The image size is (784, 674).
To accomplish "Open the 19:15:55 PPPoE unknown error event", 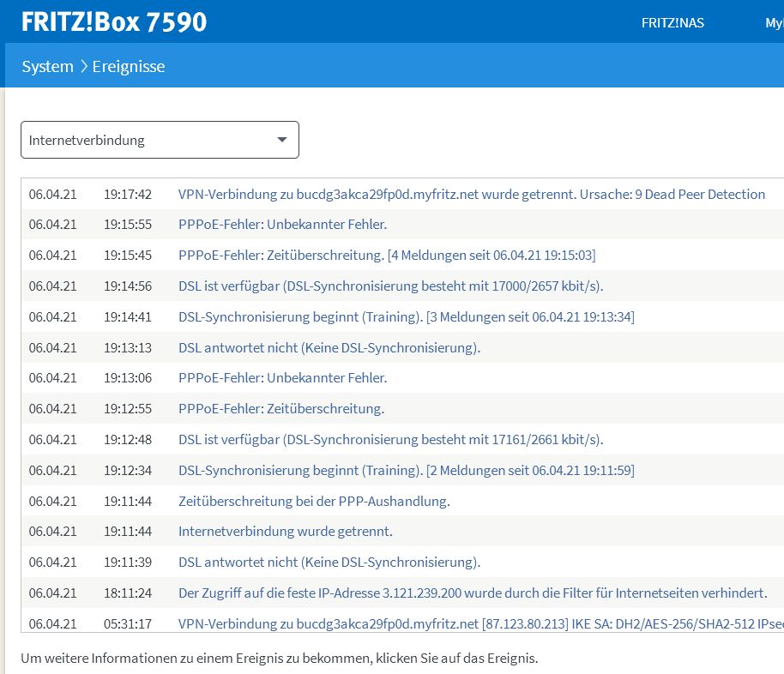I will point(282,225).
